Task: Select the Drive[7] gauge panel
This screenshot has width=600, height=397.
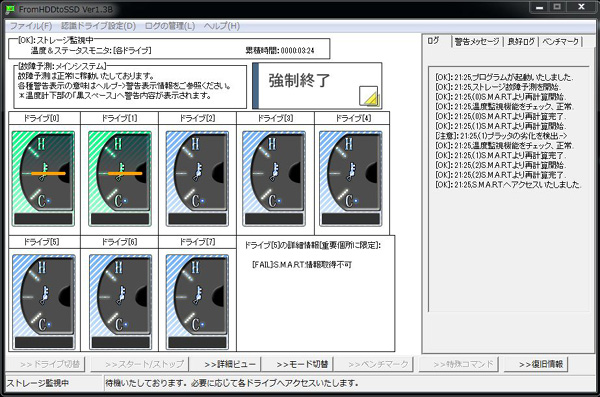Action: 197,302
